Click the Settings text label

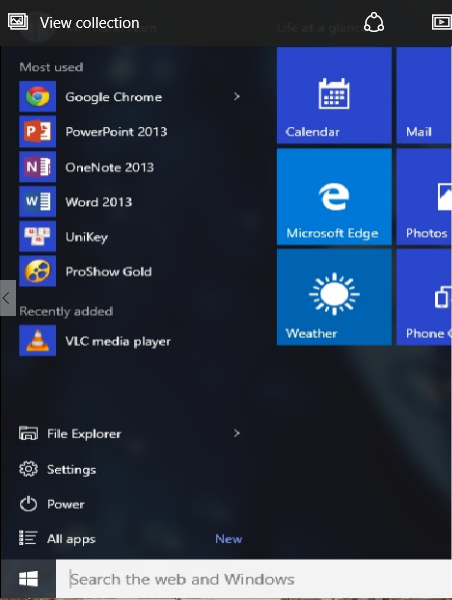click(x=72, y=470)
